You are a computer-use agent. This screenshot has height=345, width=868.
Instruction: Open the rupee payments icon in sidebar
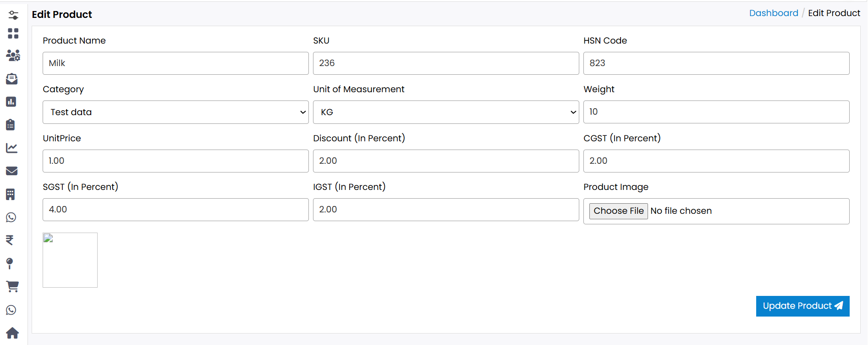(10, 240)
